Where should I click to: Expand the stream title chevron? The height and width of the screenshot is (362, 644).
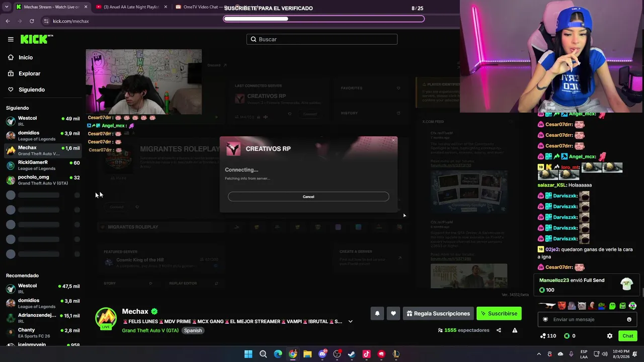351,321
